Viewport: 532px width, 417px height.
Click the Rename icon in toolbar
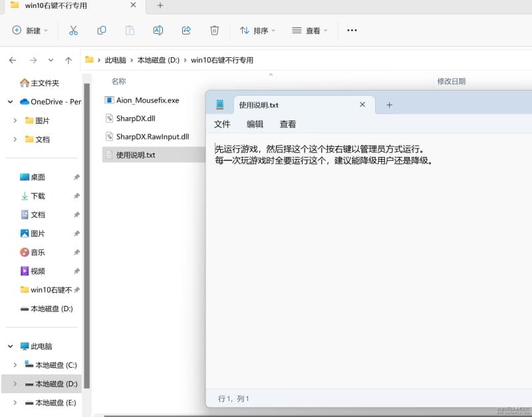158,31
